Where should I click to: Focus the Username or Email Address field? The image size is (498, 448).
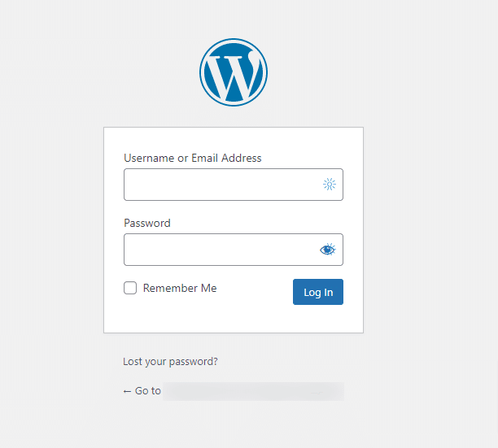220,185
